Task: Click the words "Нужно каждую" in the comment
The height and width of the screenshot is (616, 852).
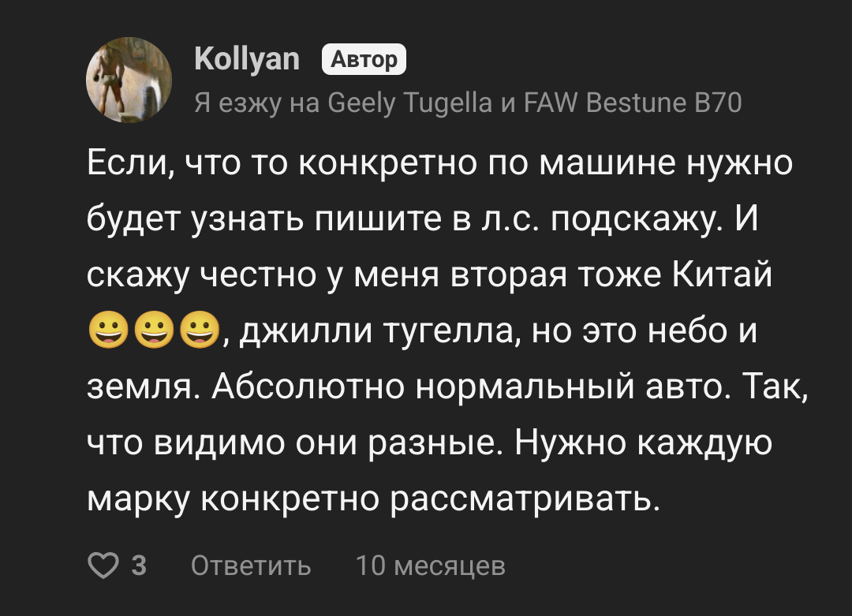Action: 643,444
